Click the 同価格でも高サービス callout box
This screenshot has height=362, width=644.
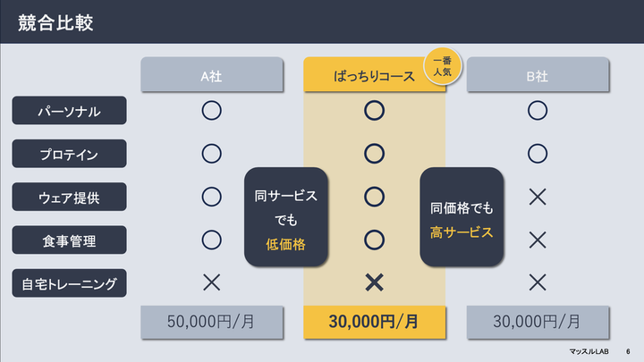[x=462, y=216]
